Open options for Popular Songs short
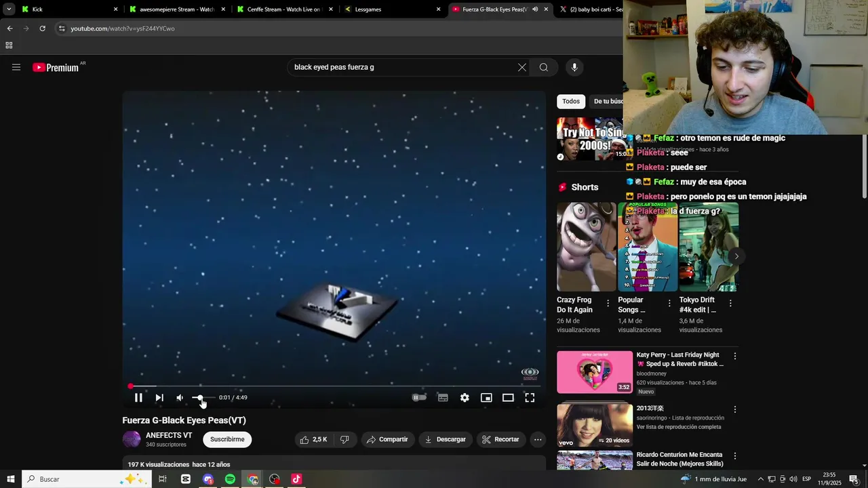 (x=669, y=303)
